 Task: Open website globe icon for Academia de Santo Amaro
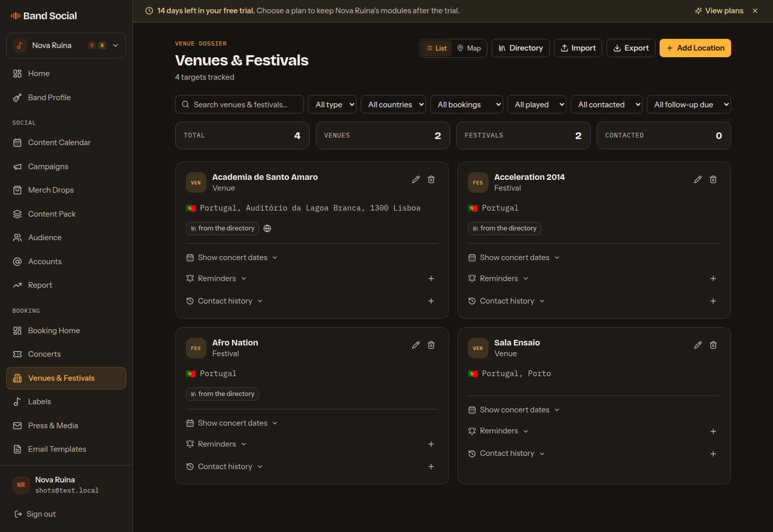pyautogui.click(x=267, y=228)
